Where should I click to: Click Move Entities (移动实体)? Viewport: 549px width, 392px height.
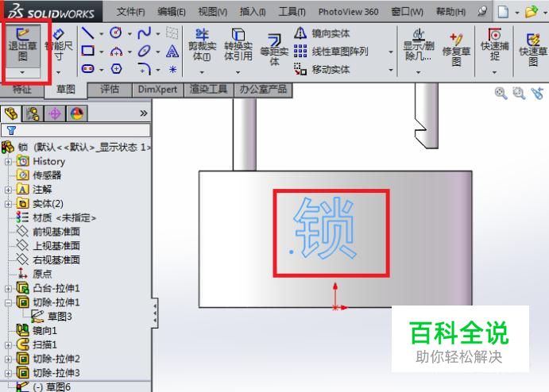tap(322, 69)
